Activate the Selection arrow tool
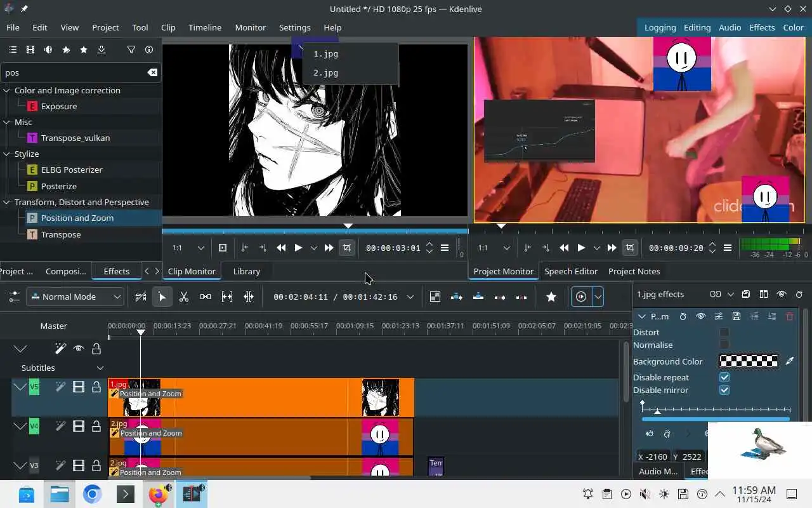Viewport: 812px width, 508px height. tap(162, 297)
